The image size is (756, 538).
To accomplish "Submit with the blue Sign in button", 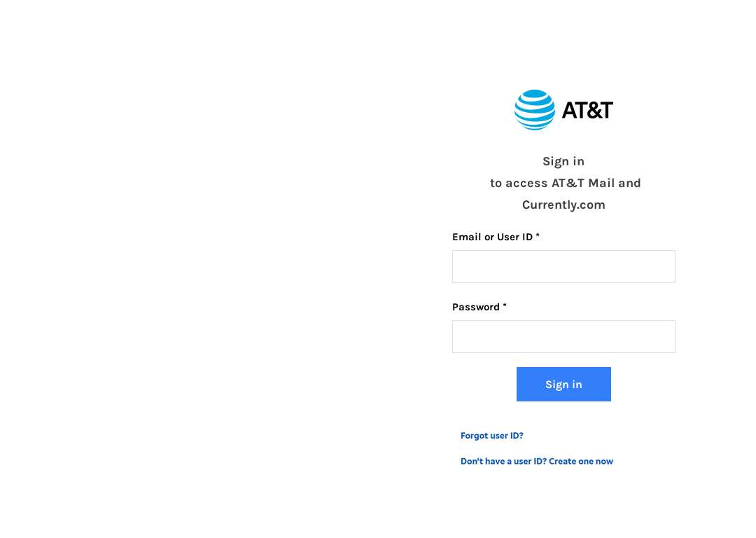I will pyautogui.click(x=563, y=384).
